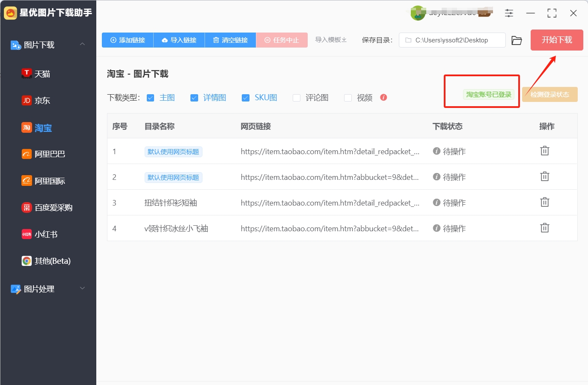Enable the 评论图 checkbox

point(297,98)
